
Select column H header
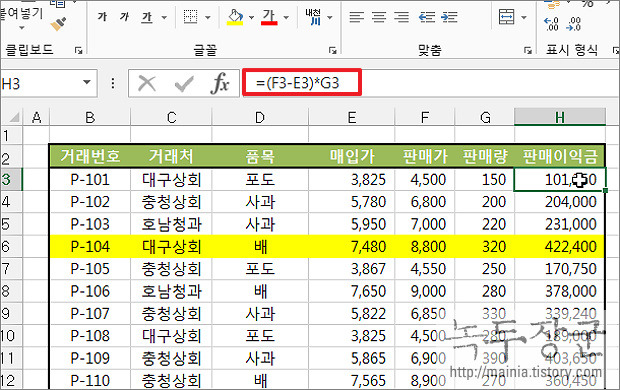560,117
